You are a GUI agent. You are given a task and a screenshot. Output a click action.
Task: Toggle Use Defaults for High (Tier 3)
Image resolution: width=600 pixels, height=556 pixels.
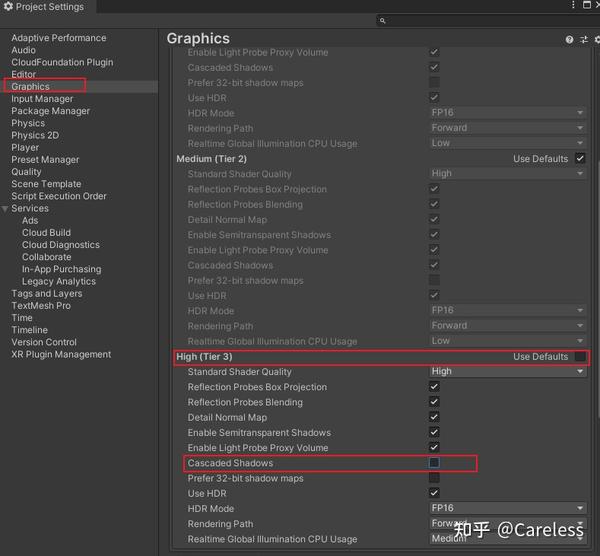[x=580, y=357]
